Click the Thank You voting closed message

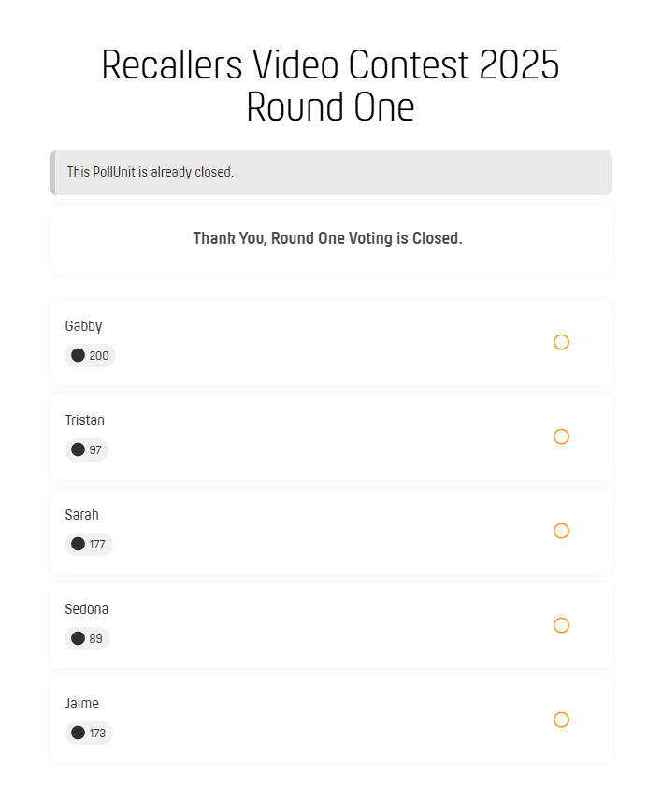[327, 238]
